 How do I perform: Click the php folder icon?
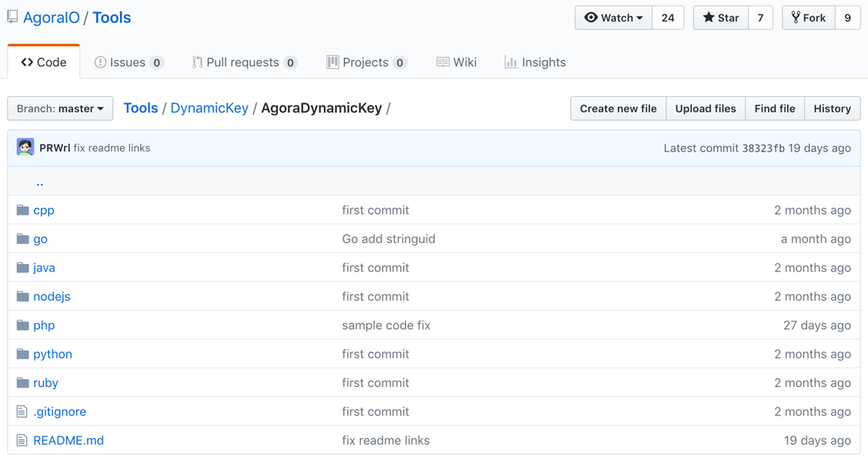point(22,325)
